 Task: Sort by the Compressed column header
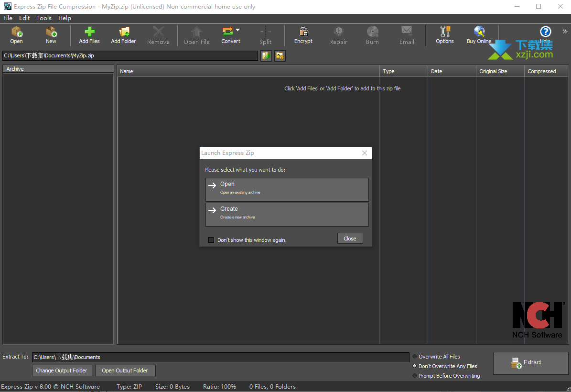pyautogui.click(x=546, y=71)
